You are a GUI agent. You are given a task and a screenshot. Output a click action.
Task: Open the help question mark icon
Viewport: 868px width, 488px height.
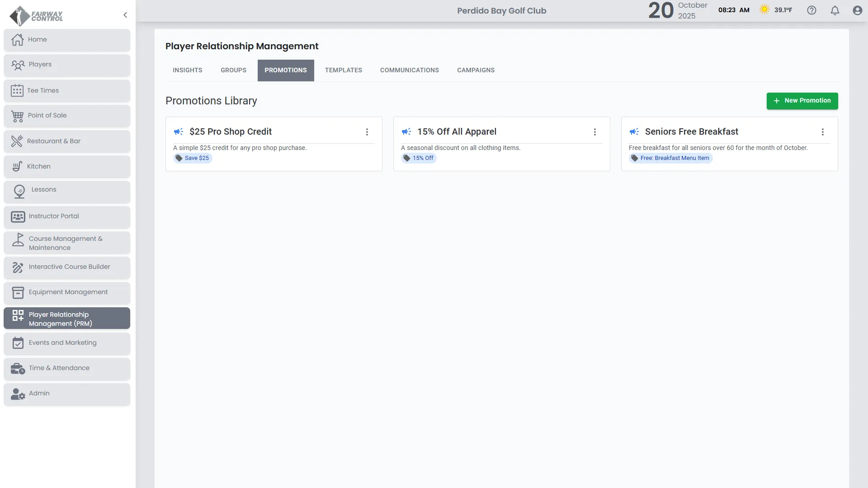pos(811,10)
